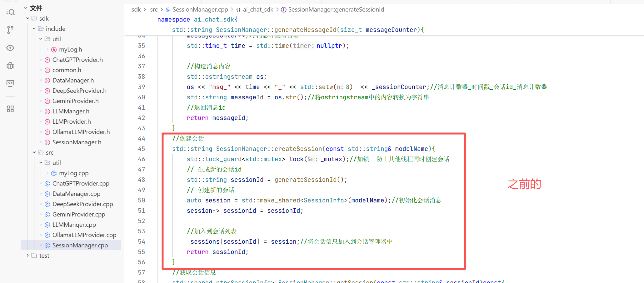Collapse the util folder under include
Image resolution: width=644 pixels, height=283 pixels.
(41, 39)
